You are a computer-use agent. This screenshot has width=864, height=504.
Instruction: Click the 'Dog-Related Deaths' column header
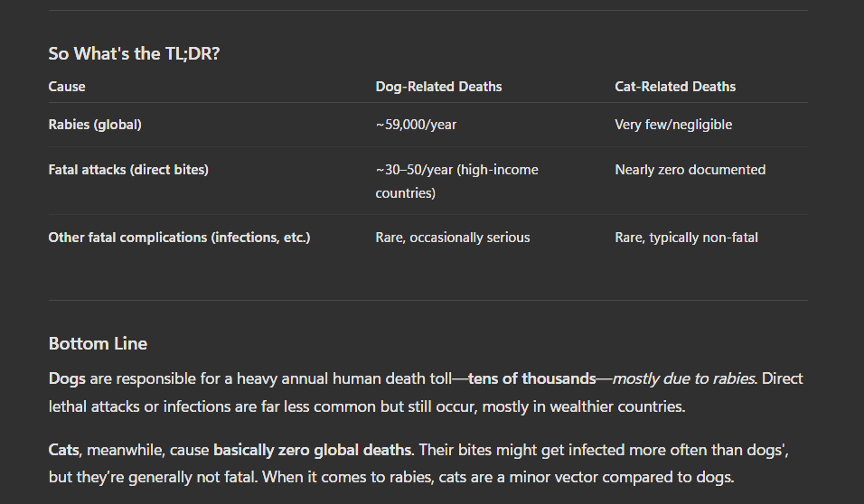438,87
